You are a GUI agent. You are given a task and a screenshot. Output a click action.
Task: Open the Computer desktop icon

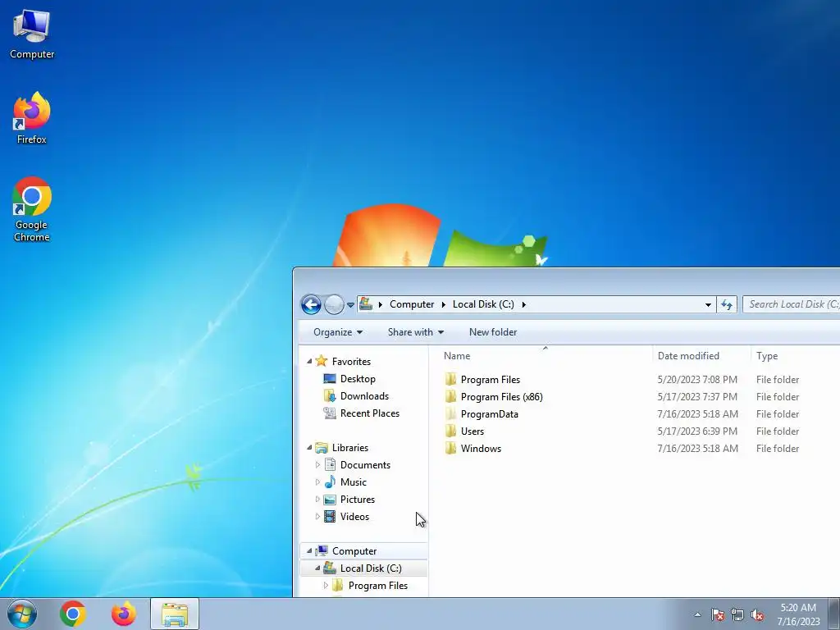pyautogui.click(x=32, y=34)
